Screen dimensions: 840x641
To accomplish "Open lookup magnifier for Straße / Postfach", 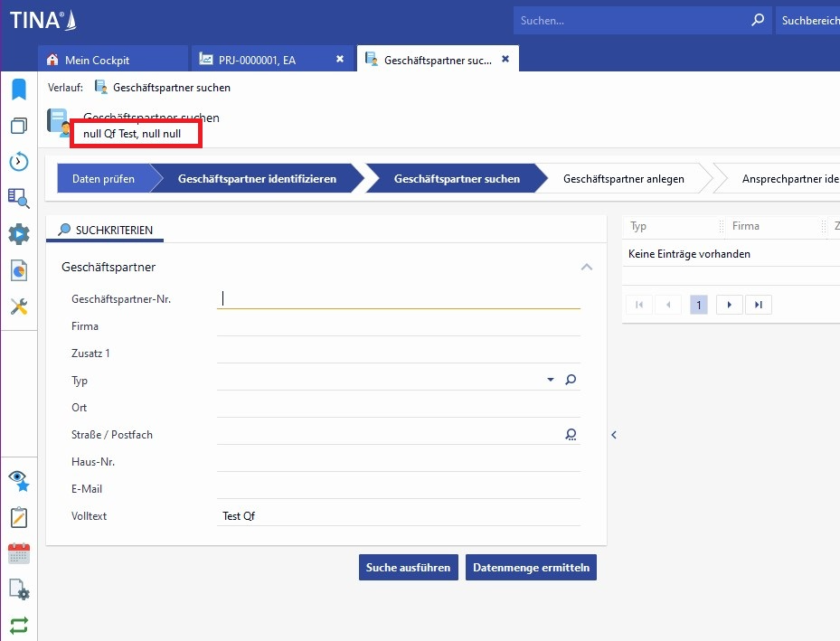I will coord(571,434).
